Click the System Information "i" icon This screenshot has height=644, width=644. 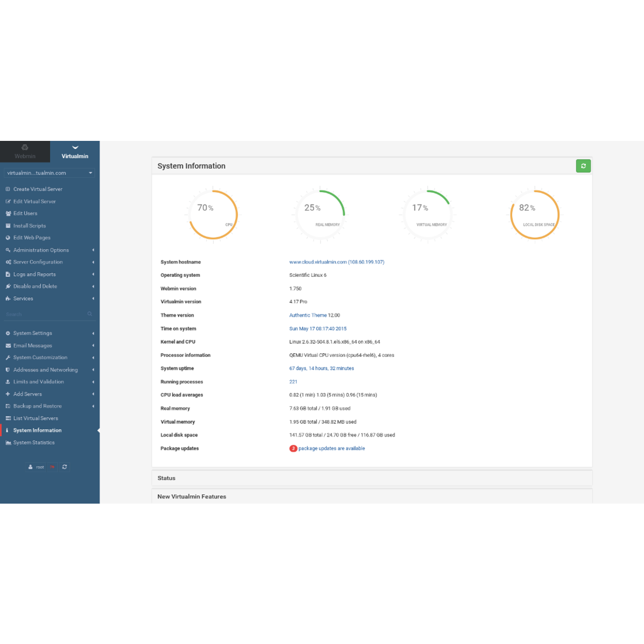point(7,430)
